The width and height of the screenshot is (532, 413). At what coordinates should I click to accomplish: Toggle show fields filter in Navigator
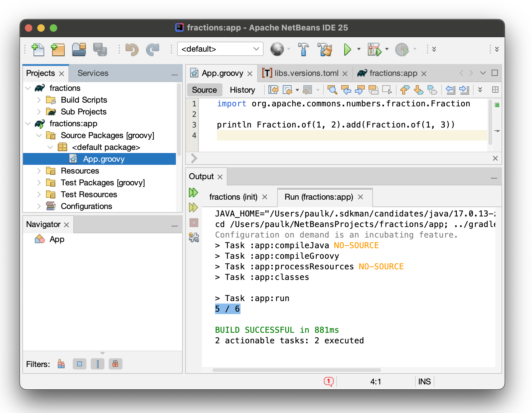pos(80,364)
